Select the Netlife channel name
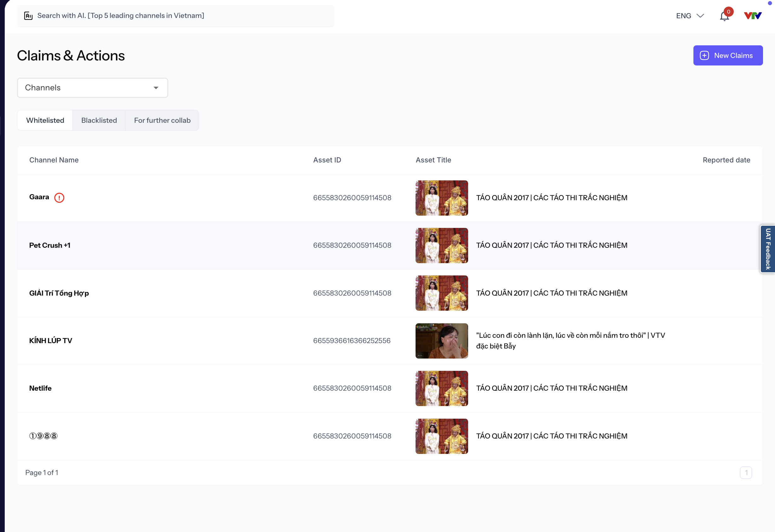 pyautogui.click(x=40, y=388)
